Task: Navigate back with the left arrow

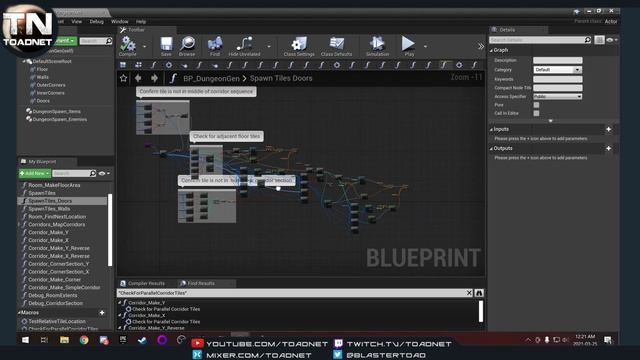Action: coord(138,78)
